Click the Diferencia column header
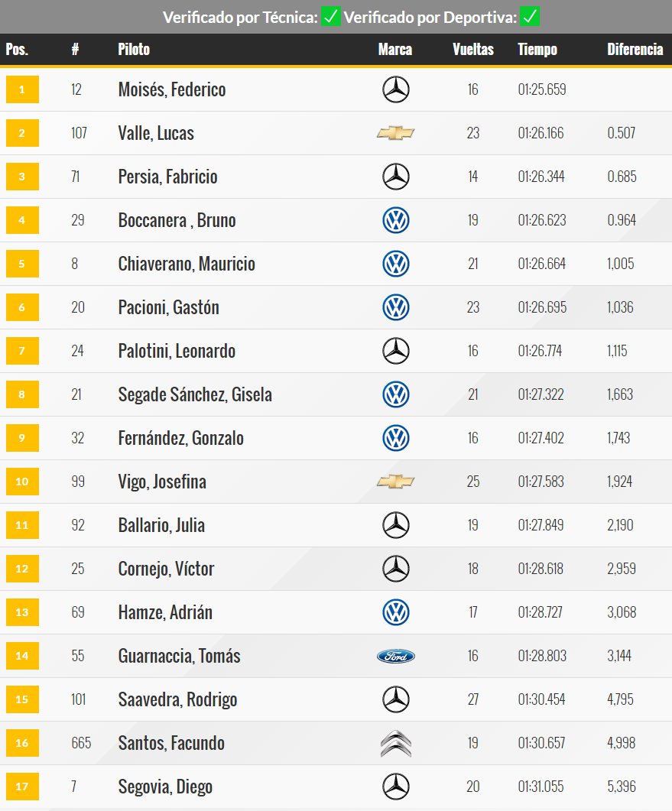 pyautogui.click(x=635, y=49)
